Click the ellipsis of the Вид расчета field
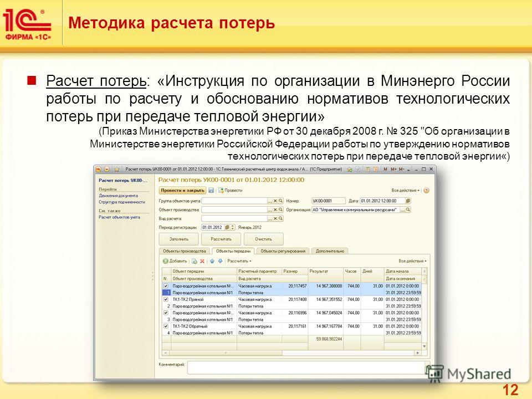The height and width of the screenshot is (399, 532). tap(270, 218)
